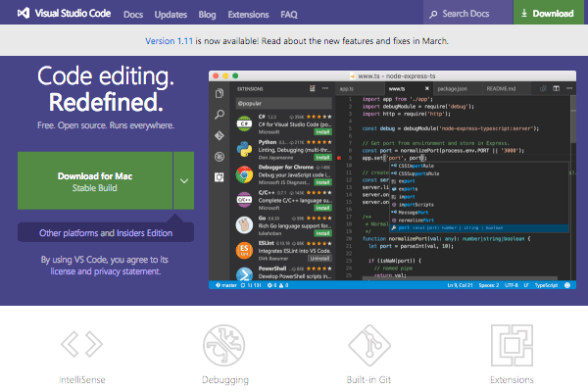Viewport: 588px width, 392px height.
Task: Click the C/C++ extension icon
Action: [x=244, y=199]
